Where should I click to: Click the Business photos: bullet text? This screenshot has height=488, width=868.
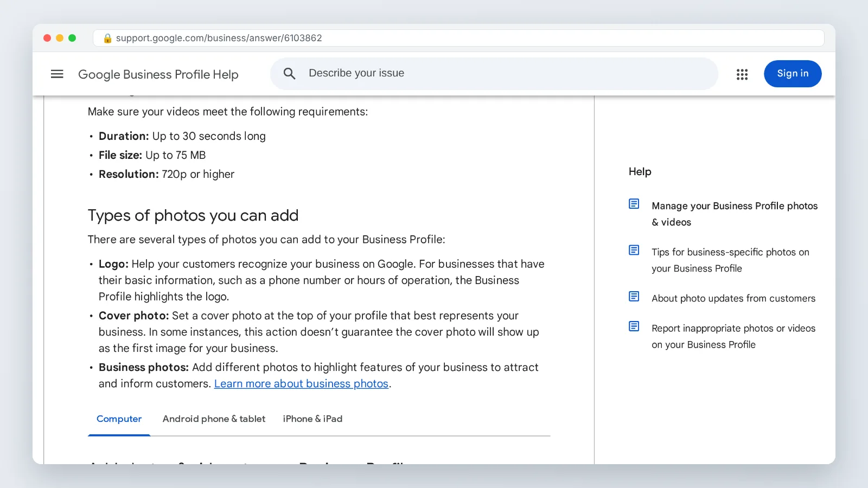(x=318, y=375)
